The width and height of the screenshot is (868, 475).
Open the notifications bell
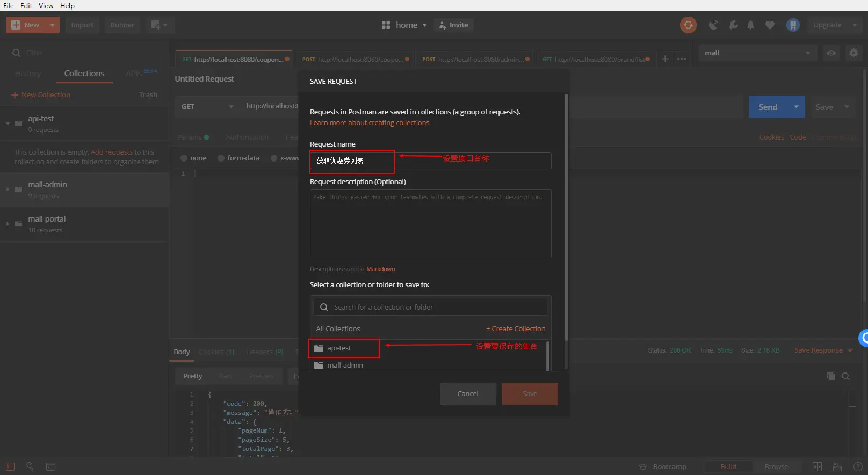751,25
